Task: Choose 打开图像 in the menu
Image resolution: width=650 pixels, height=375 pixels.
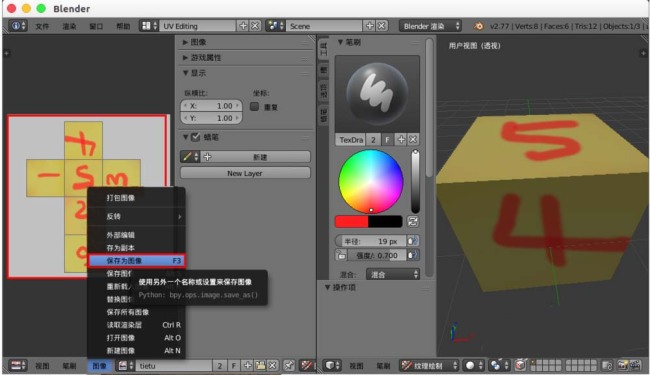Action: pos(136,338)
